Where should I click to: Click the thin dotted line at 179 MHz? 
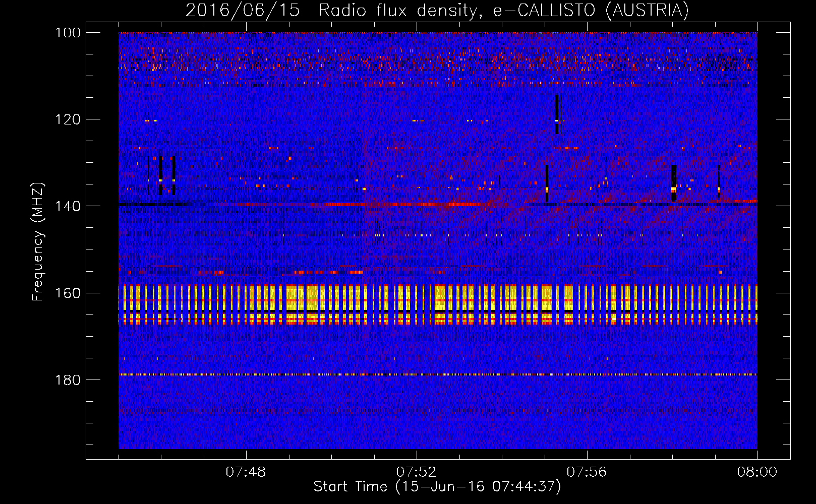click(438, 374)
